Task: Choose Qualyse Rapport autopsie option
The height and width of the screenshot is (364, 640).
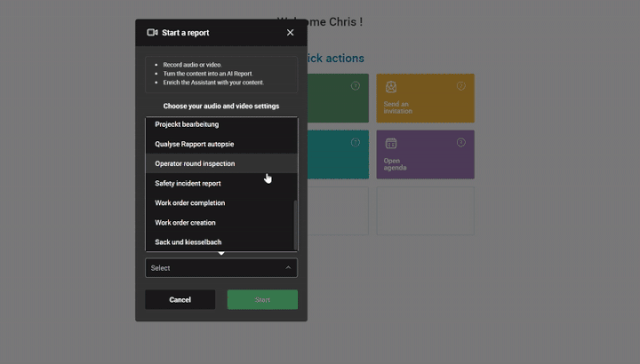Action: tap(220, 144)
